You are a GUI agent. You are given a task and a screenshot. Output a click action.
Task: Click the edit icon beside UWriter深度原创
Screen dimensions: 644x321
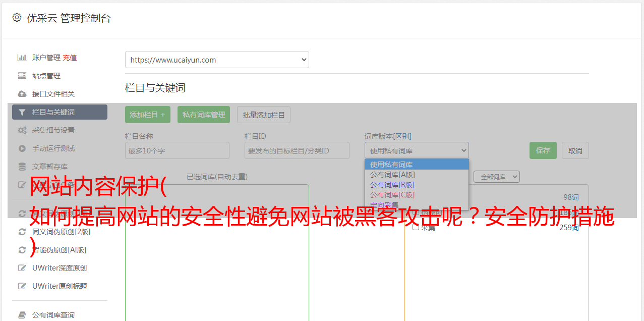click(x=22, y=268)
